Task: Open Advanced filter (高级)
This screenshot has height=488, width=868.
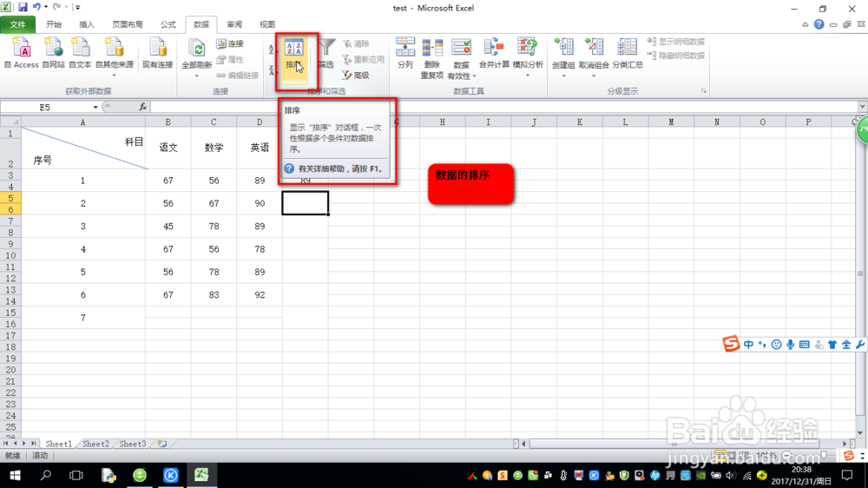Action: pos(355,76)
